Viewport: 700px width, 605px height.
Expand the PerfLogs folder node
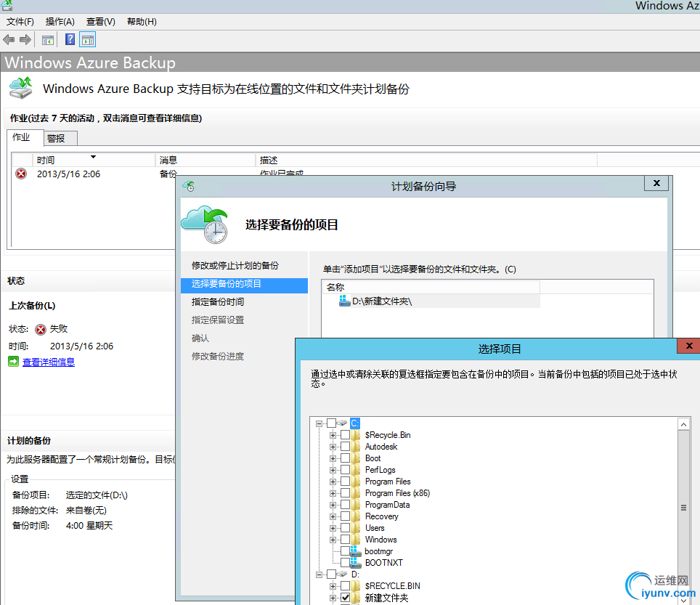tap(333, 470)
